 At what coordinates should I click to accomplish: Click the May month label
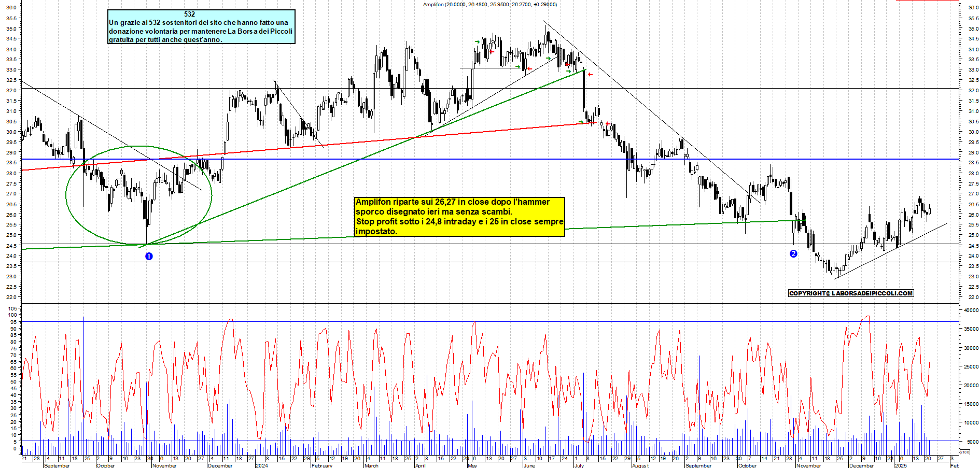pyautogui.click(x=472, y=465)
